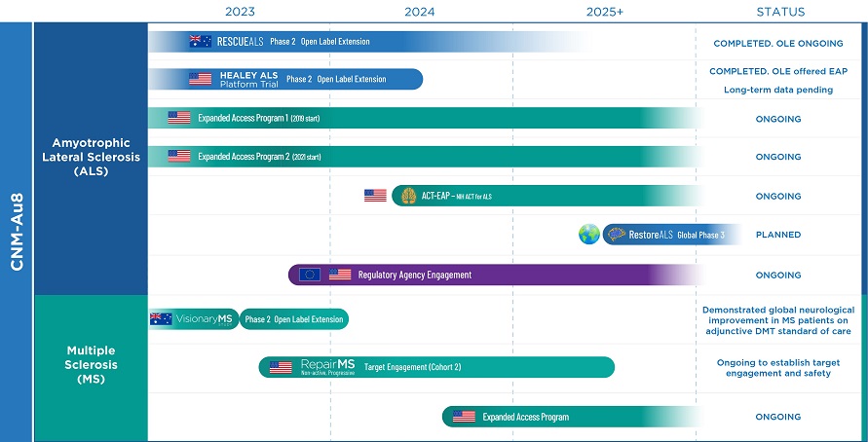
Task: Click the US flag on Expanded Access Program 1
Action: coord(179,118)
